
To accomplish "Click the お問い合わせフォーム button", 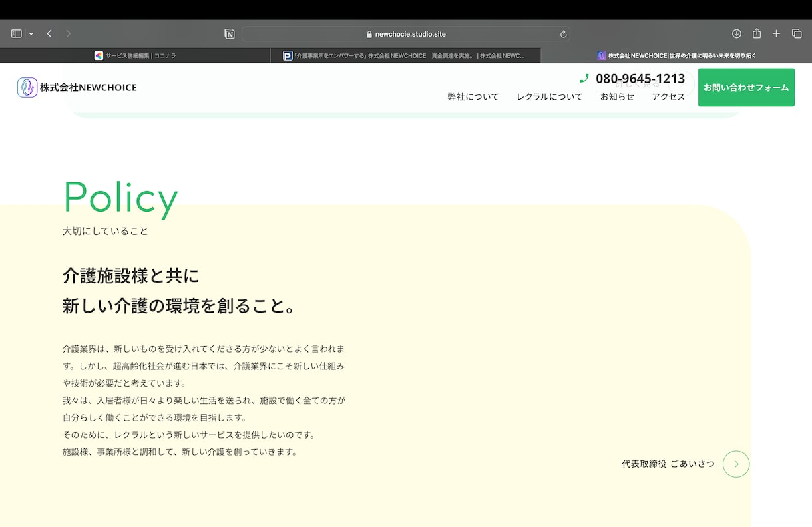I will point(746,87).
